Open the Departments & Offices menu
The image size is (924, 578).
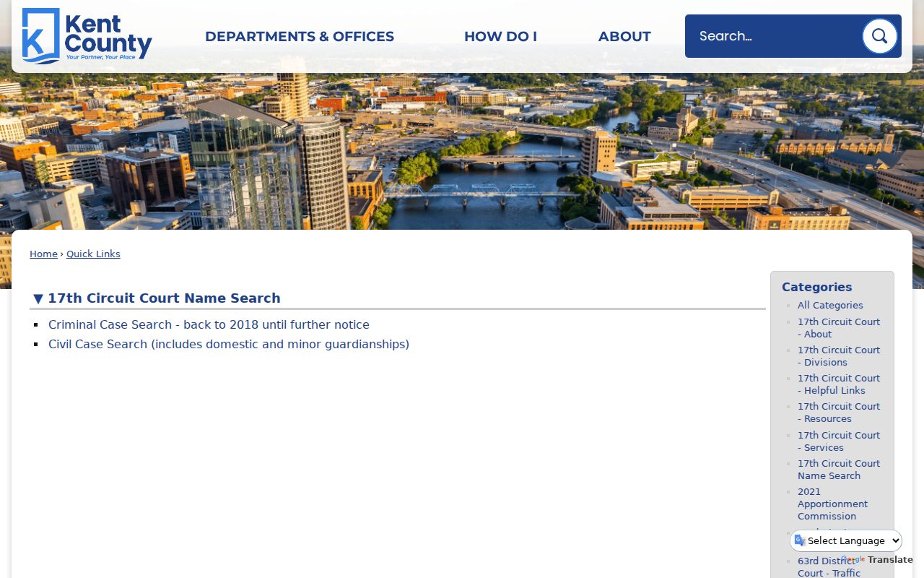(300, 36)
